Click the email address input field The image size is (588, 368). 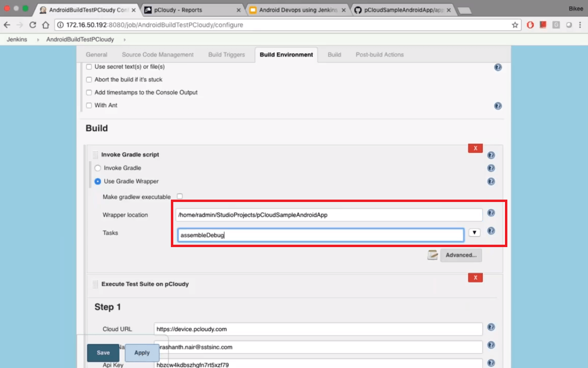[x=318, y=347]
